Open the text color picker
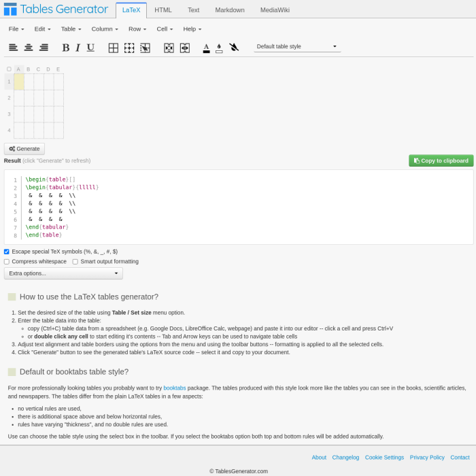476x476 pixels. [x=206, y=48]
